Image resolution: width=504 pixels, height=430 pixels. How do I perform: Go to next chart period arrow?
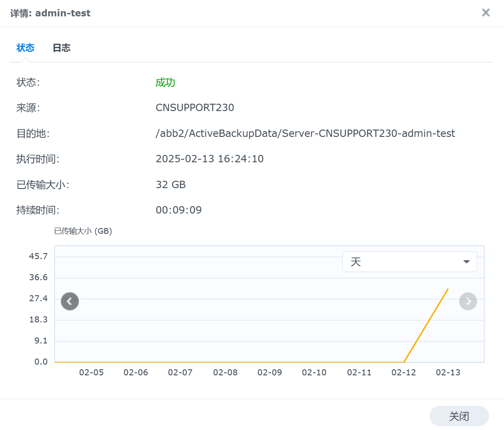point(468,301)
